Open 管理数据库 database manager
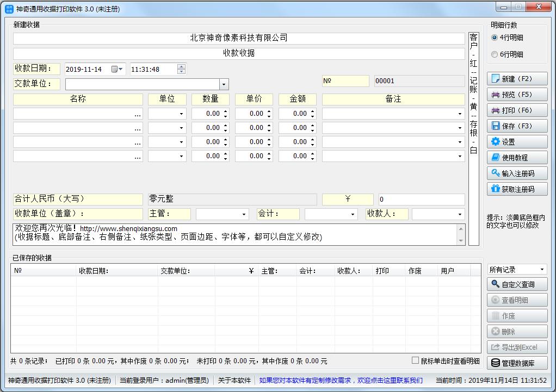Screen dimensions: 556x392 tap(517, 363)
